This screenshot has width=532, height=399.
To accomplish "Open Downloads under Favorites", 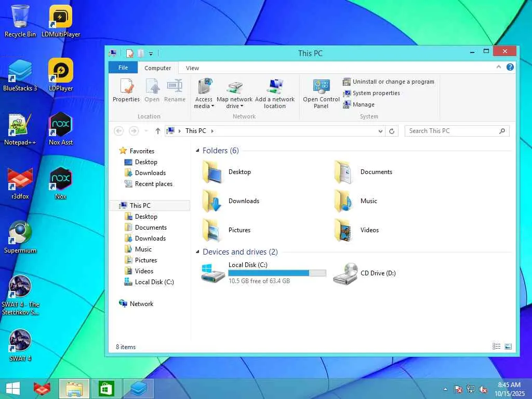I will coord(145,172).
